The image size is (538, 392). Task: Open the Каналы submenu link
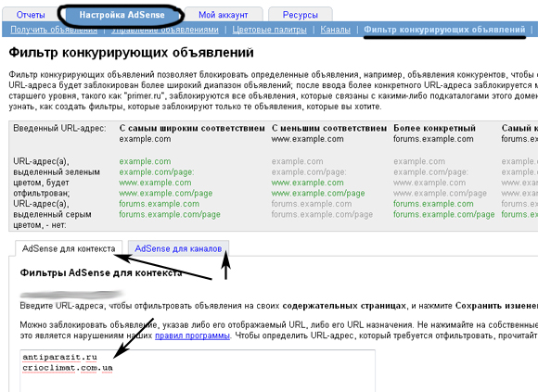click(x=335, y=30)
